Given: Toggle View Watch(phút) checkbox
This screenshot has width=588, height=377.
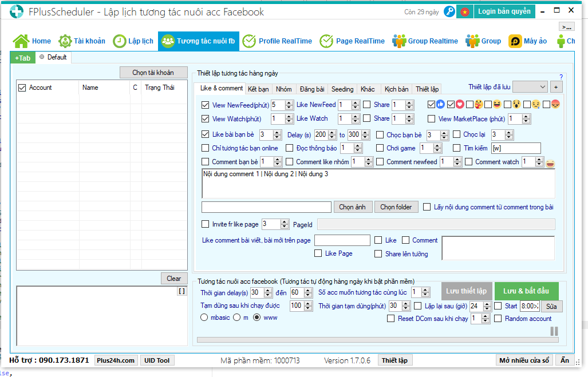Looking at the screenshot, I should point(205,119).
